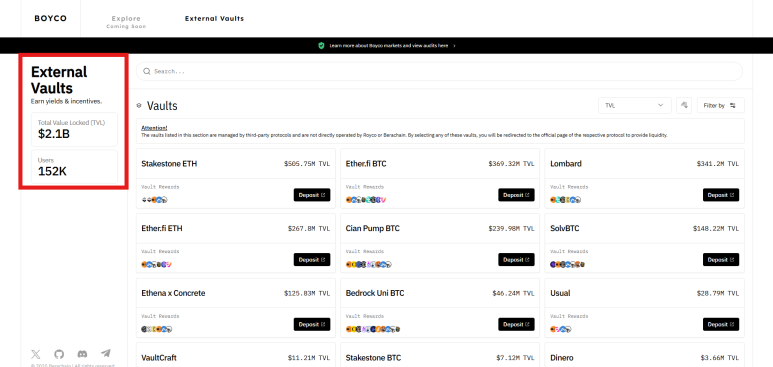The height and width of the screenshot is (367, 773).
Task: Click Cian Pump BTC vault reward icons
Action: [369, 264]
